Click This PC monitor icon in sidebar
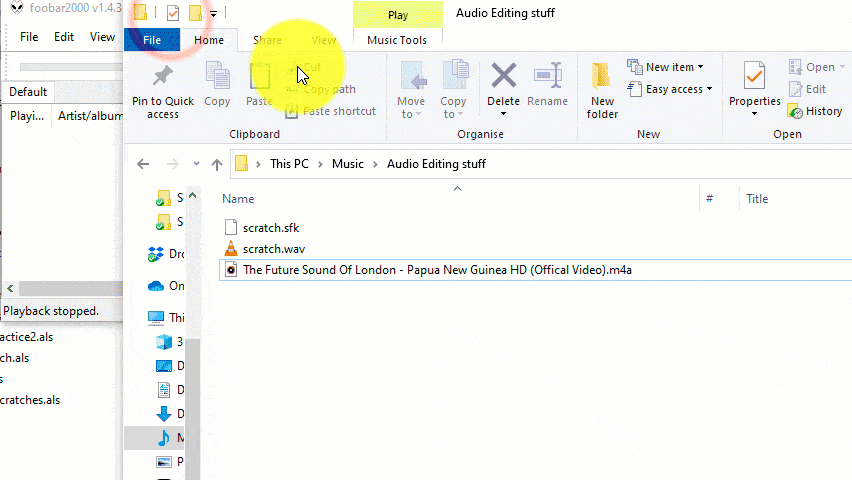Viewport: 852px width, 480px height. point(156,317)
